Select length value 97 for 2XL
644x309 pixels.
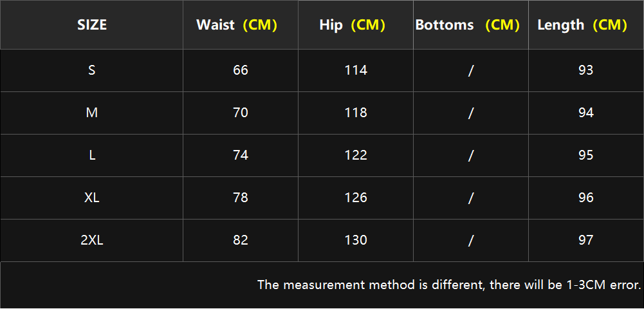click(x=585, y=240)
